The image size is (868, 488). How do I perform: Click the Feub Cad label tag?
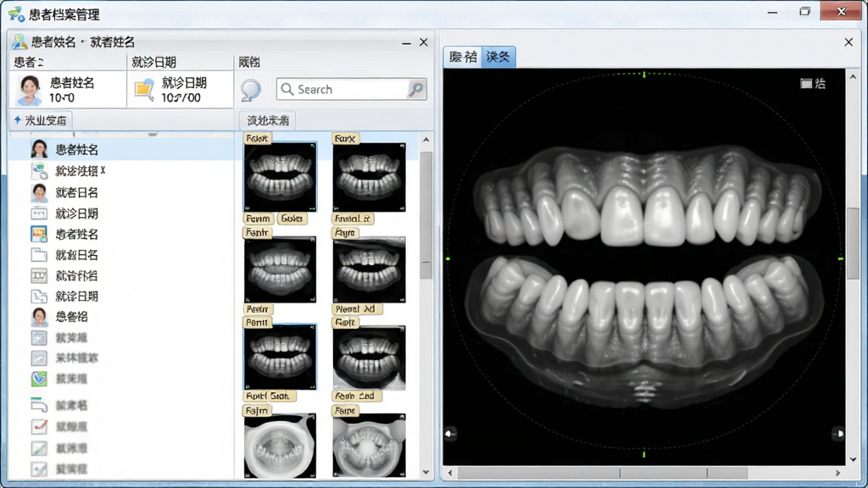(x=356, y=396)
